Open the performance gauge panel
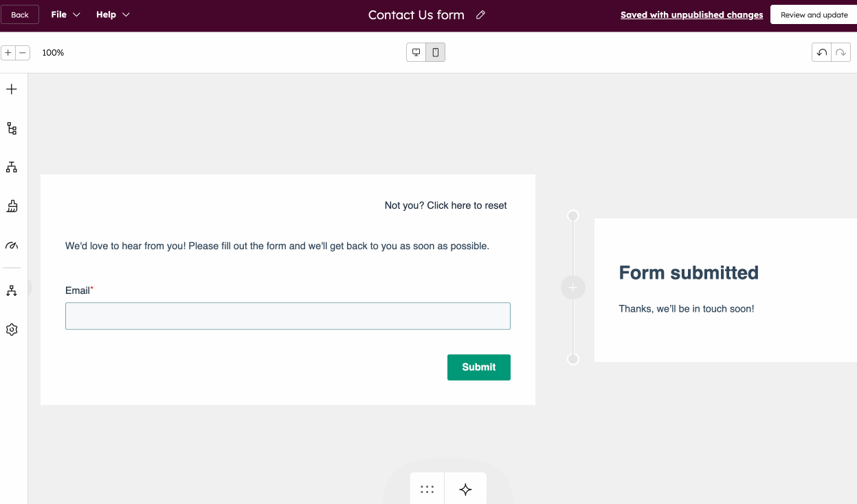Image resolution: width=857 pixels, height=504 pixels. 11,245
